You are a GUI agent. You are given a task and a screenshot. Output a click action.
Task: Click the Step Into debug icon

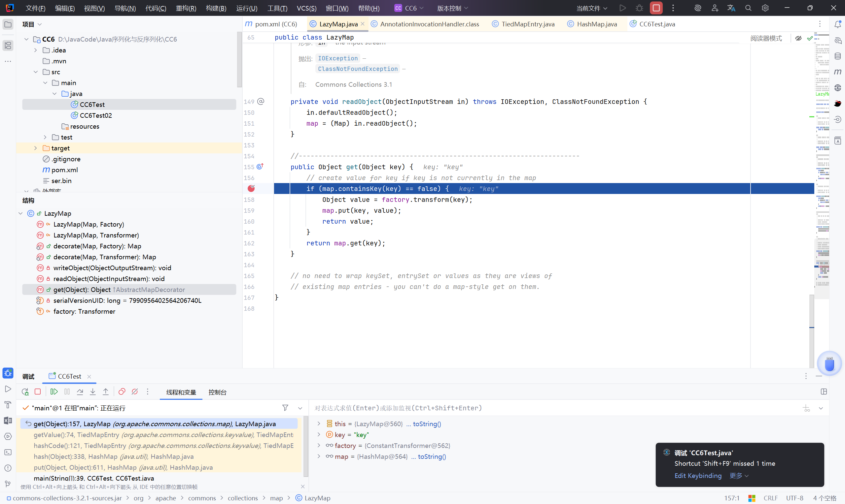tap(93, 392)
